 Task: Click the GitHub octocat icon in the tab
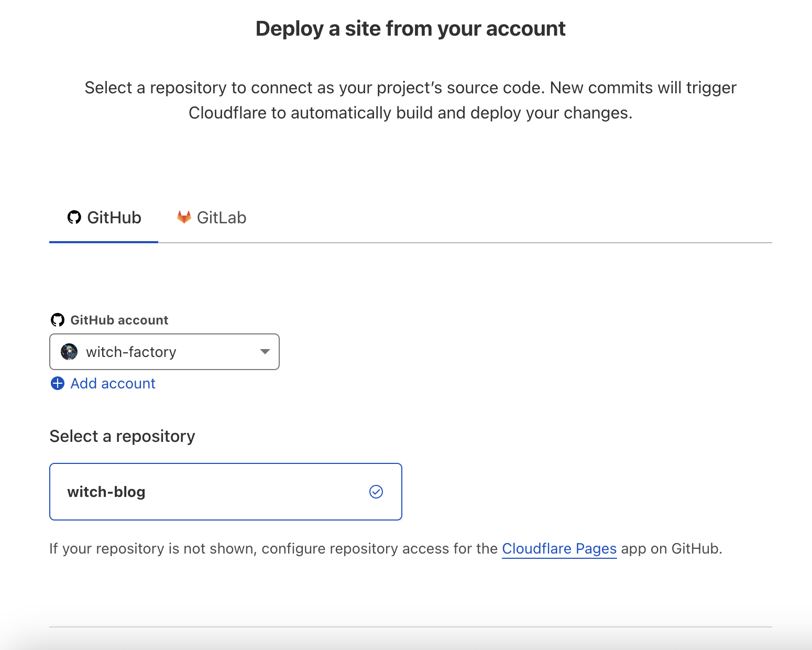click(74, 218)
